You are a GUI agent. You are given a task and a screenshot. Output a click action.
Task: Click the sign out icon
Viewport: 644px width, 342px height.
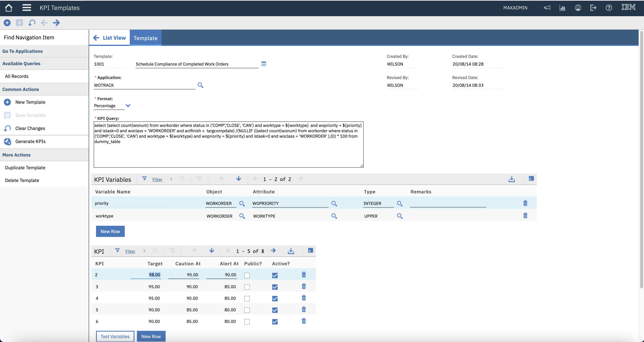tap(593, 8)
